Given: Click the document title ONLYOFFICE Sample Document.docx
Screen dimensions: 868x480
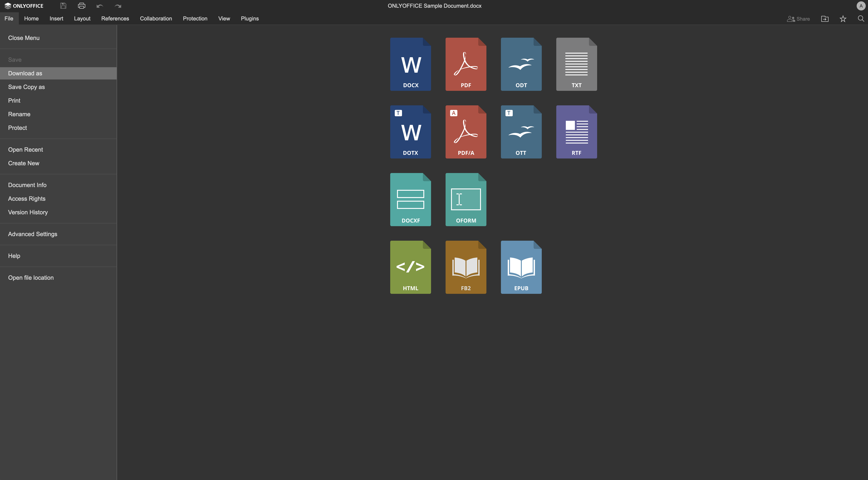Looking at the screenshot, I should (x=434, y=6).
